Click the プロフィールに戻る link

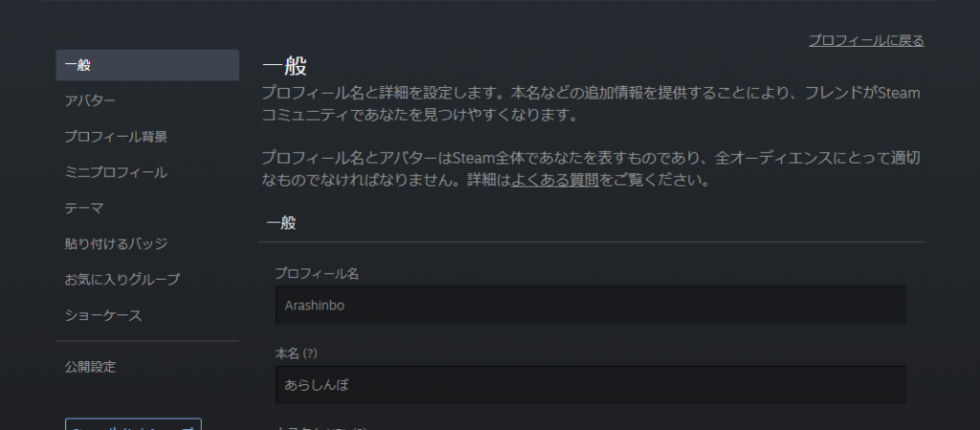point(866,40)
